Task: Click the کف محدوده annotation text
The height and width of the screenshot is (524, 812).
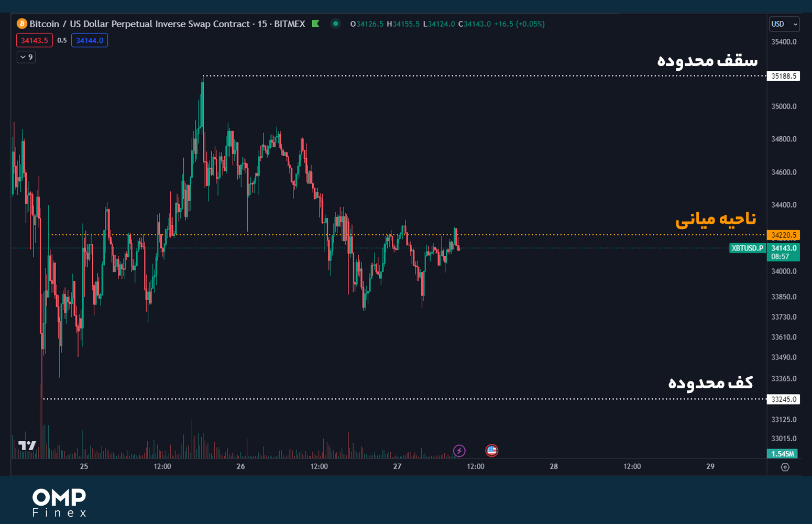Action: (710, 383)
